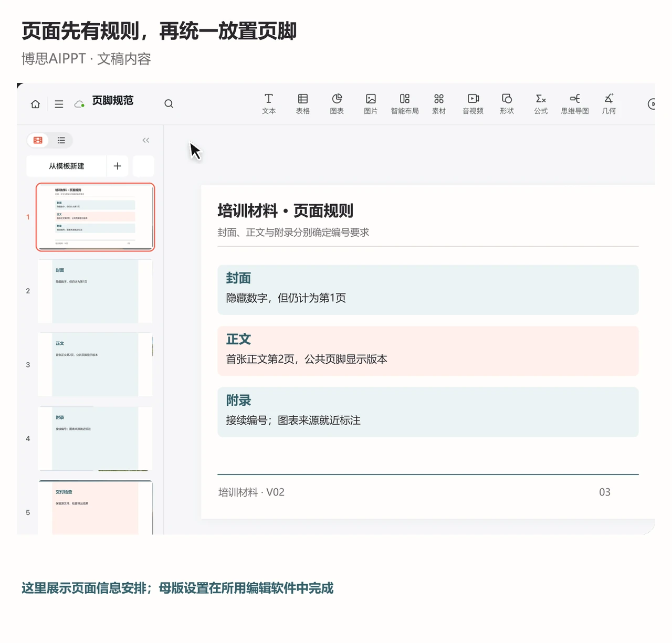Image resolution: width=672 pixels, height=643 pixels.
Task: Click the document title 页脚规范
Action: pyautogui.click(x=113, y=100)
